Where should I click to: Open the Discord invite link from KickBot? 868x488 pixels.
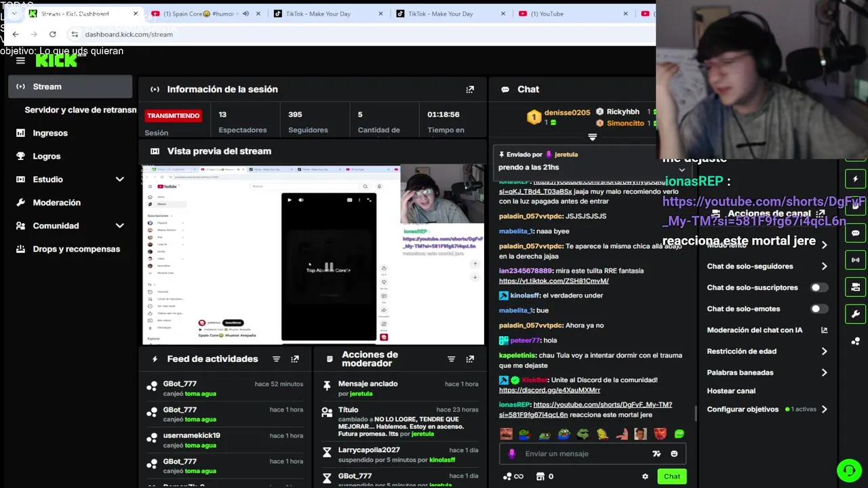coord(549,390)
